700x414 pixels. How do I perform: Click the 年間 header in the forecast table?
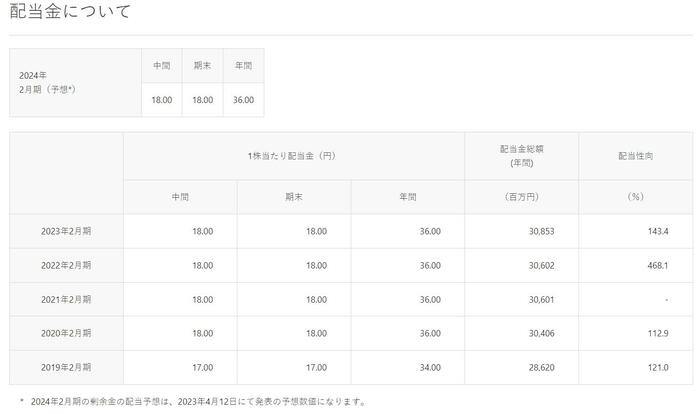click(243, 65)
